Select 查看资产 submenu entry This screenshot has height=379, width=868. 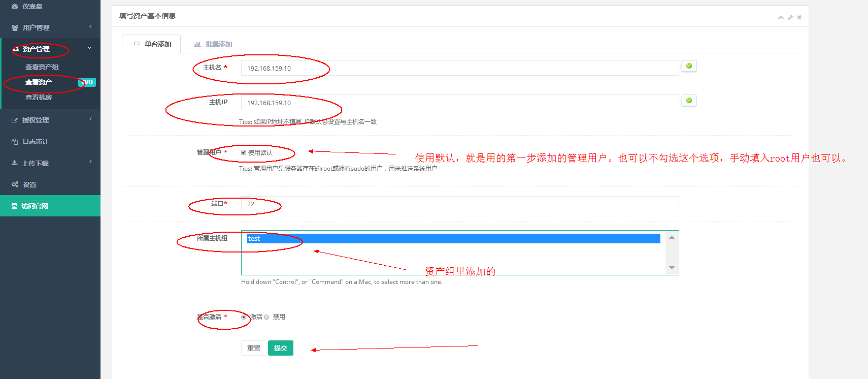[39, 82]
